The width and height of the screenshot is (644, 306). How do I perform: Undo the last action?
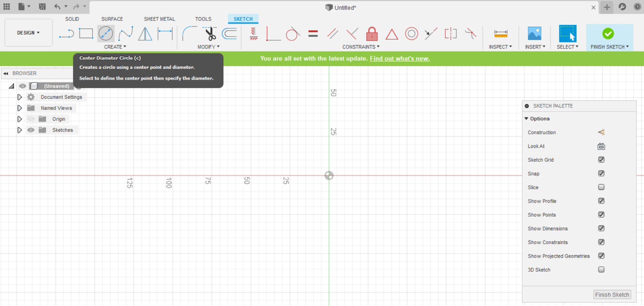tap(57, 7)
